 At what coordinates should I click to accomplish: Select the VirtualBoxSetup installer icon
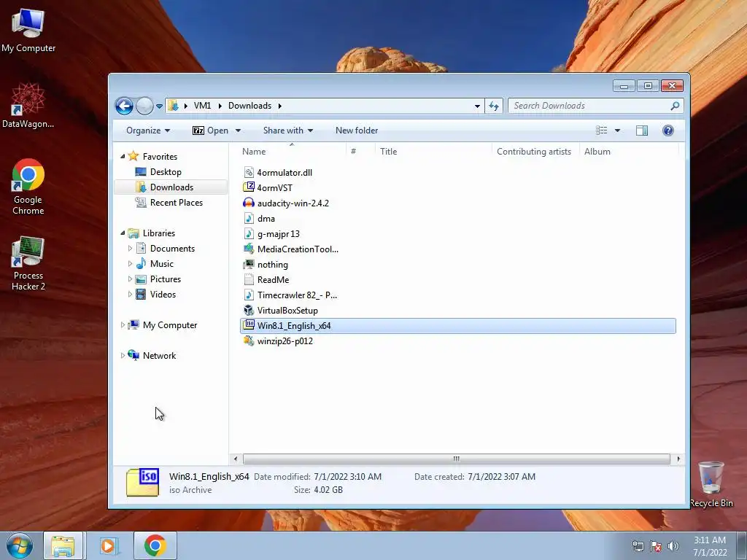(249, 310)
